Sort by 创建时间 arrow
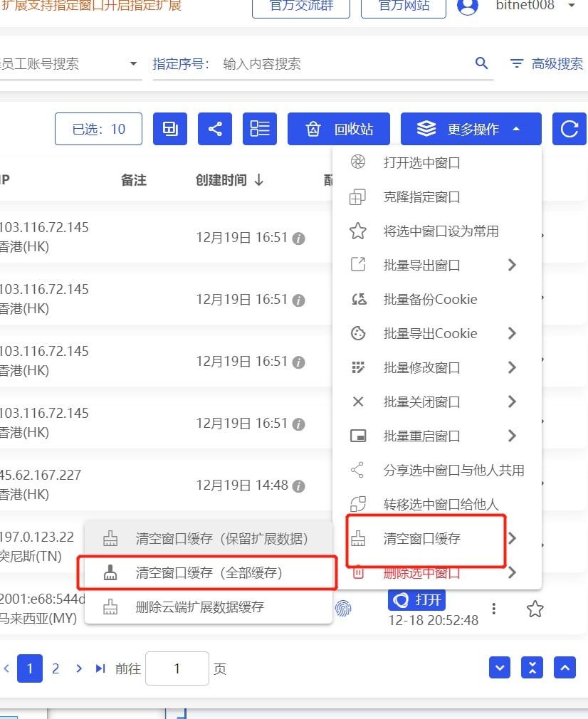588x719 pixels. coord(258,179)
